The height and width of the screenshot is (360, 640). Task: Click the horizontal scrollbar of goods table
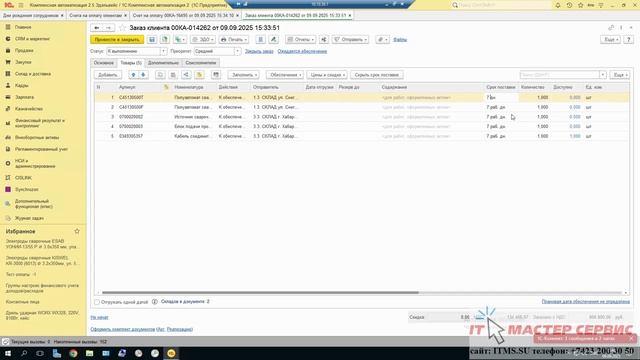click(x=260, y=293)
